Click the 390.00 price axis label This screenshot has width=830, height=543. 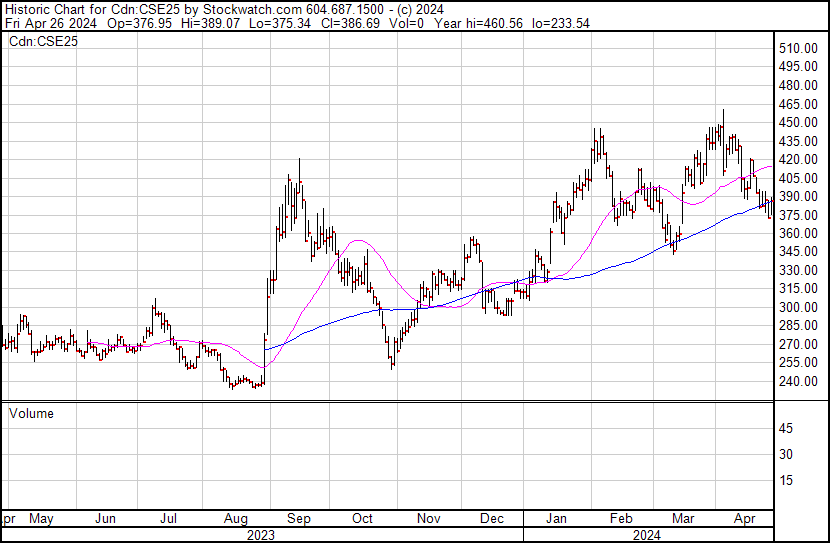click(x=798, y=196)
